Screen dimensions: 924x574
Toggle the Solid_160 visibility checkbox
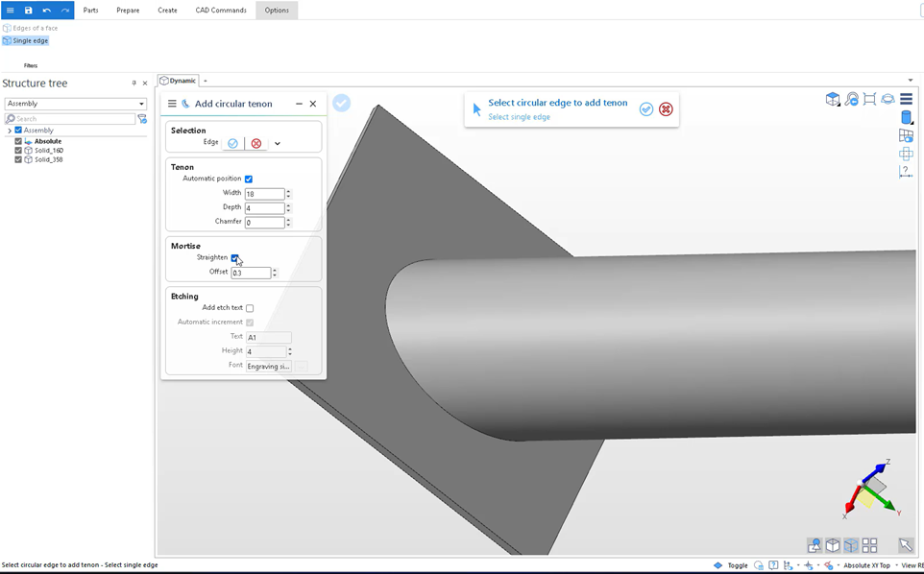tap(18, 150)
